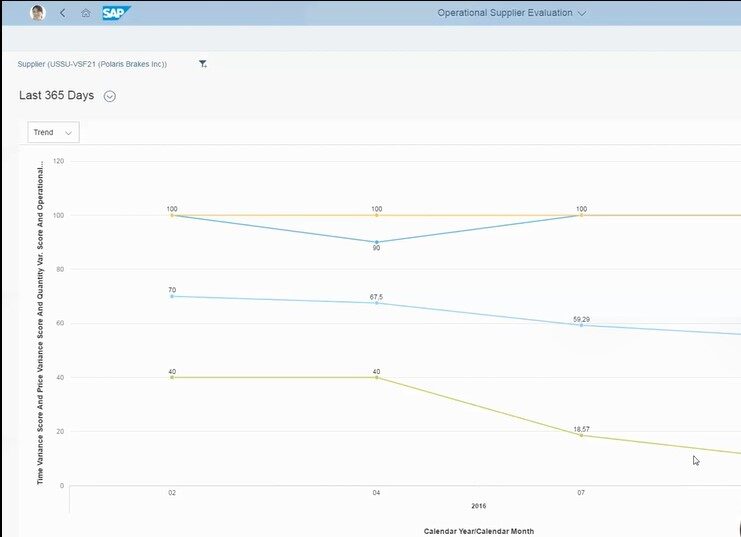Click the back navigation arrow

(63, 13)
